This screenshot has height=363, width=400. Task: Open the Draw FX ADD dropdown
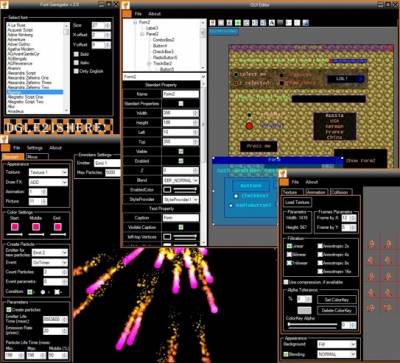click(x=48, y=182)
